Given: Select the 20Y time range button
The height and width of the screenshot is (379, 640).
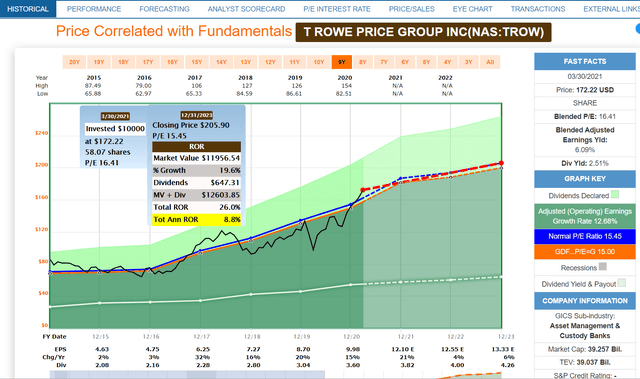Looking at the screenshot, I should point(74,62).
